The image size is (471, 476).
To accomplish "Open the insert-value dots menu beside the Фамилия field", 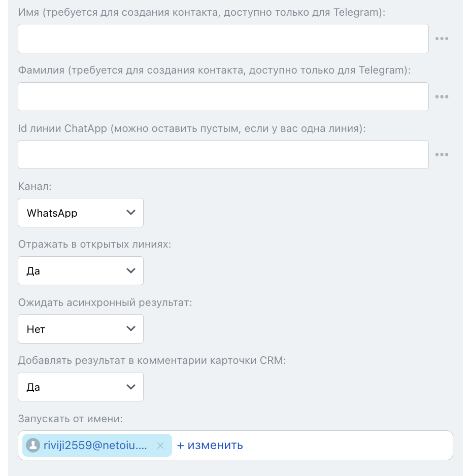I will point(442,97).
